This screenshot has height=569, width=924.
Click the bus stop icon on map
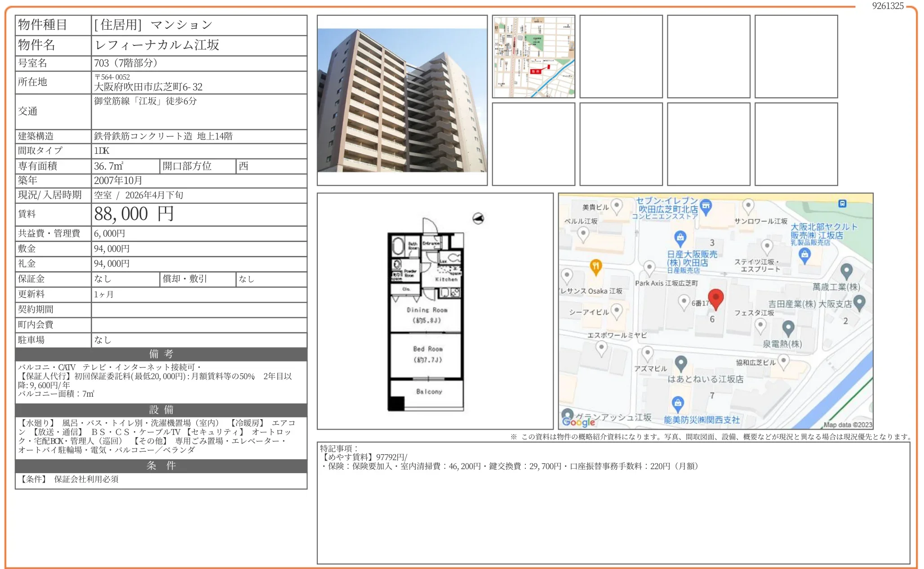(842, 204)
